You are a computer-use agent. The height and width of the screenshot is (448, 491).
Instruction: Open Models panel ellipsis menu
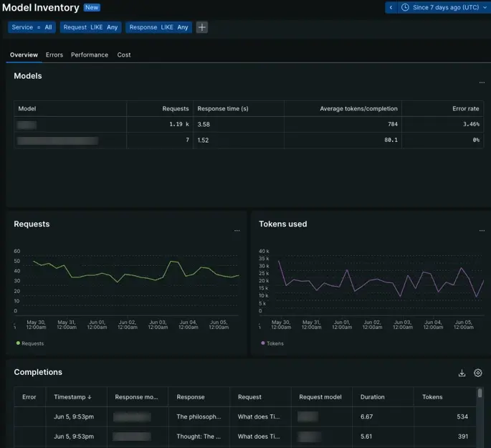pyautogui.click(x=482, y=82)
